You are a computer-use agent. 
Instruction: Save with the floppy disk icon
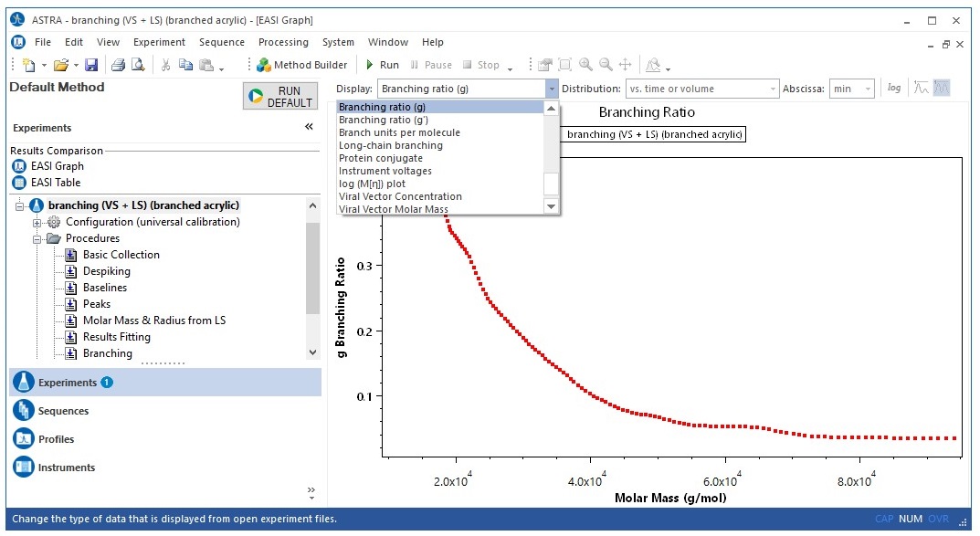(91, 64)
